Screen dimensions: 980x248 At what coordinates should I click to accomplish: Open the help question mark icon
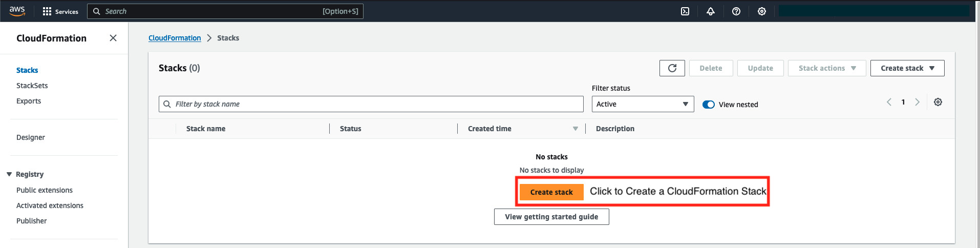point(736,11)
